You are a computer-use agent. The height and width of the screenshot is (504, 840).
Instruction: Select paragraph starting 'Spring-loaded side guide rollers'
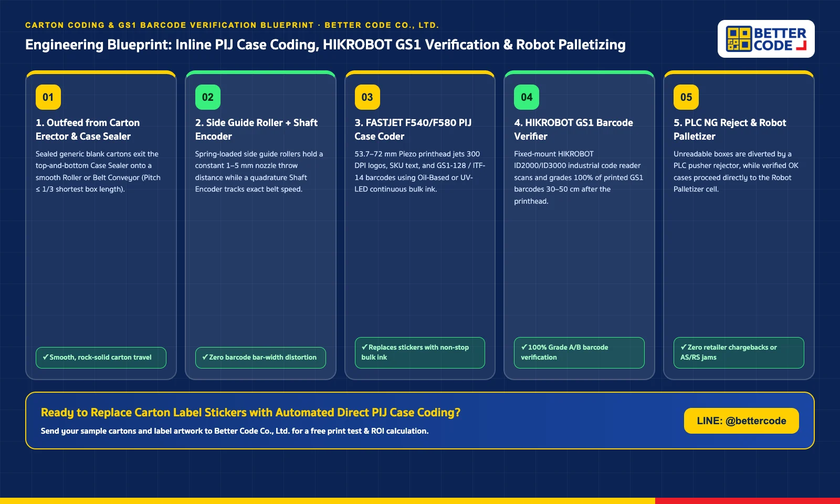coord(259,172)
